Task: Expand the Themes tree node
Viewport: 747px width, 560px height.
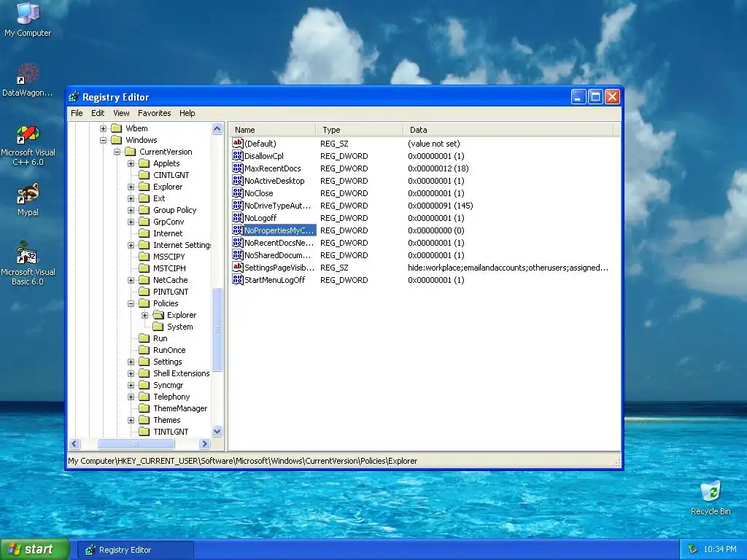Action: tap(131, 420)
